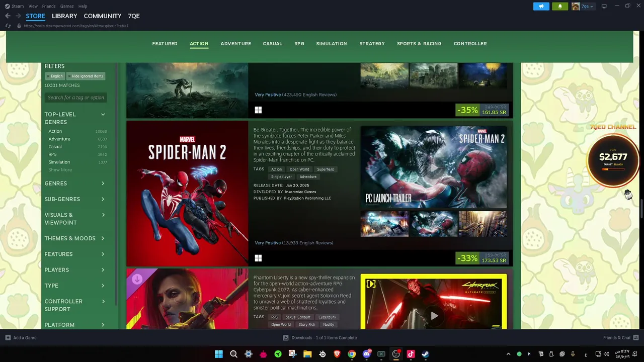The image size is (644, 362).
Task: Open the 7qe account dropdown
Action: coord(588,6)
